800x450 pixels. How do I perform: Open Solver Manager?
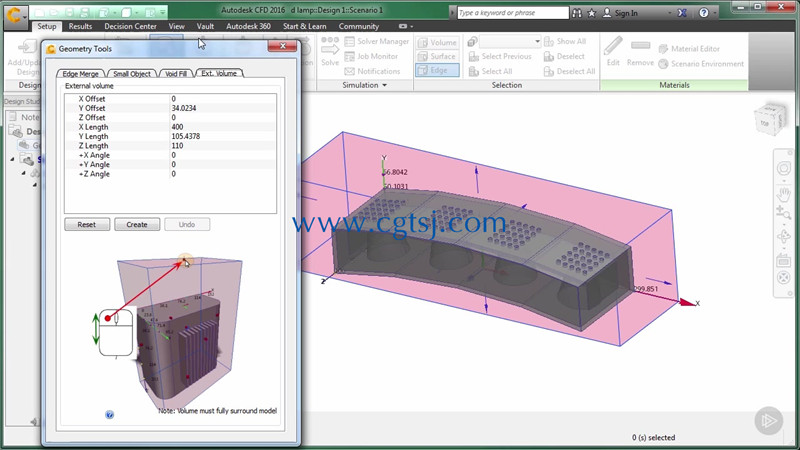[x=377, y=41]
